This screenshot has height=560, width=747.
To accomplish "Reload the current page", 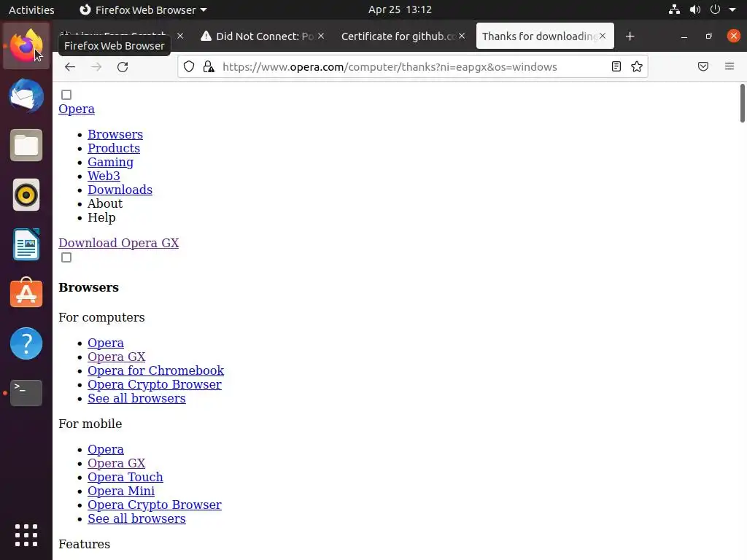I will click(123, 66).
